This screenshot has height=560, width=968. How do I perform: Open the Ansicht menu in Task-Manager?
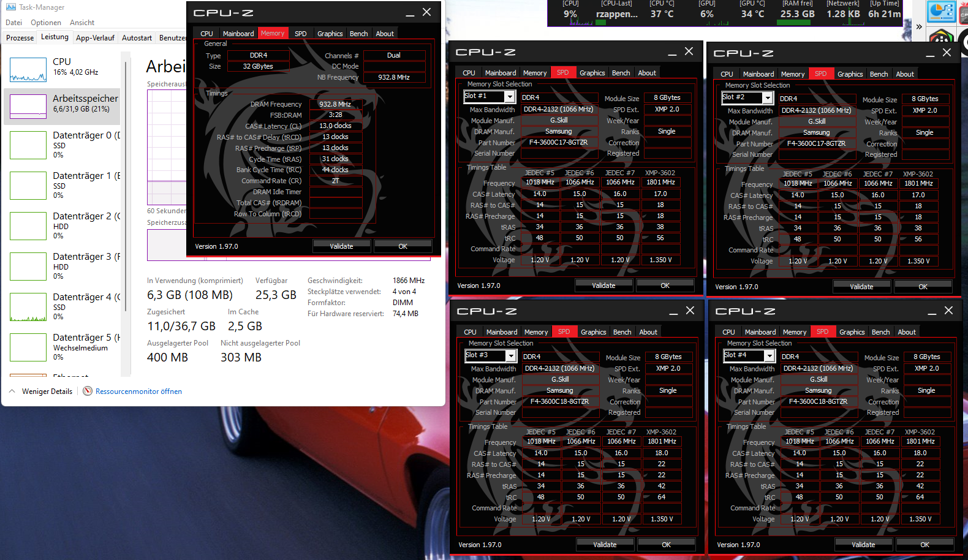tap(82, 23)
